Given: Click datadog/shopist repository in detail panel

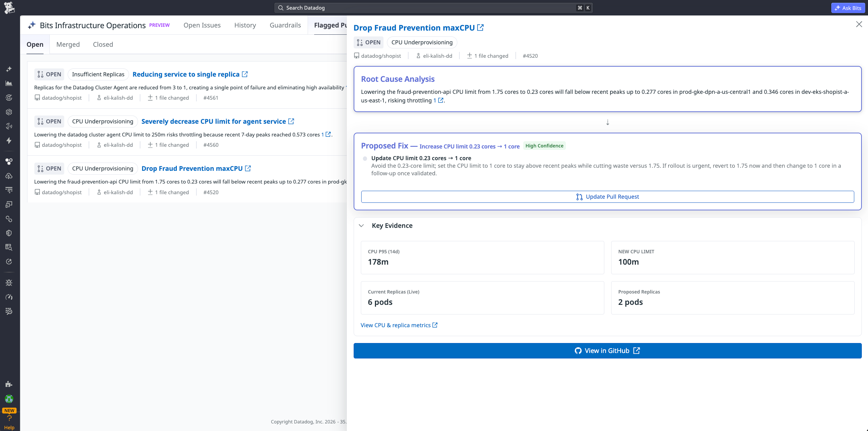Looking at the screenshot, I should [377, 56].
